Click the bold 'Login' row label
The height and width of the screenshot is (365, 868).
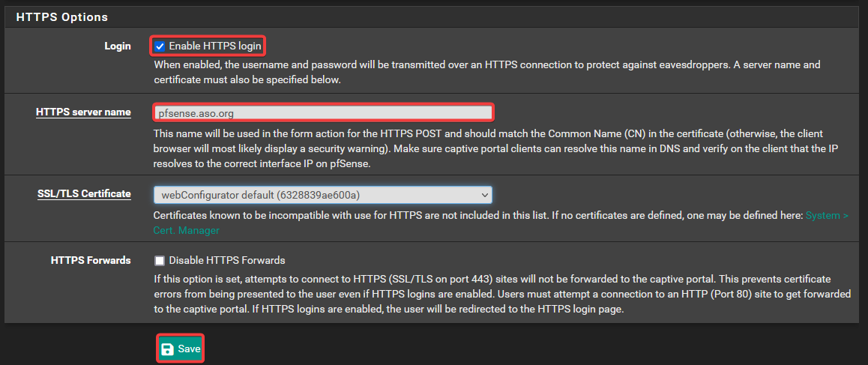[118, 46]
